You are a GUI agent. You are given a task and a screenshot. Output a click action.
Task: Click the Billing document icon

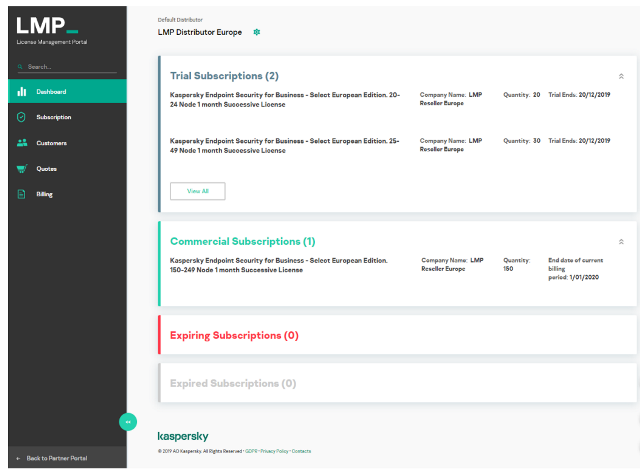21,194
